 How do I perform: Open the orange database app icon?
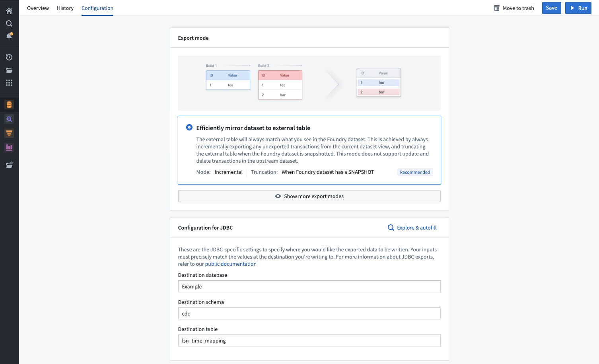point(9,105)
